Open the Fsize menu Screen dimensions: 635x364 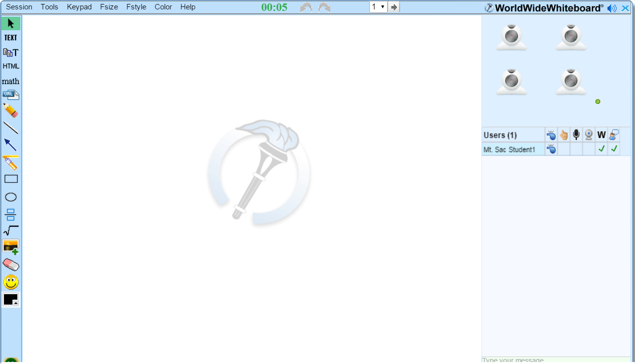tap(109, 7)
